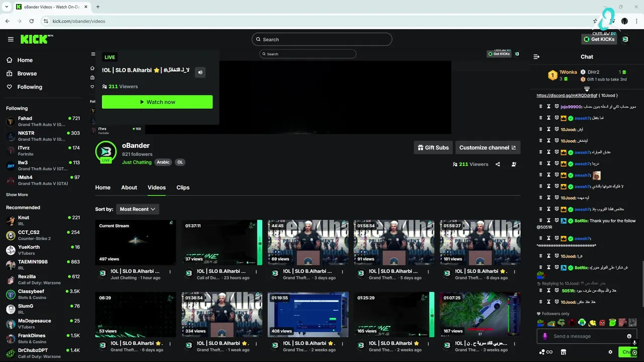Screen dimensions: 644x362
Task: Open the shop icon below chat input
Action: pyautogui.click(x=563, y=352)
